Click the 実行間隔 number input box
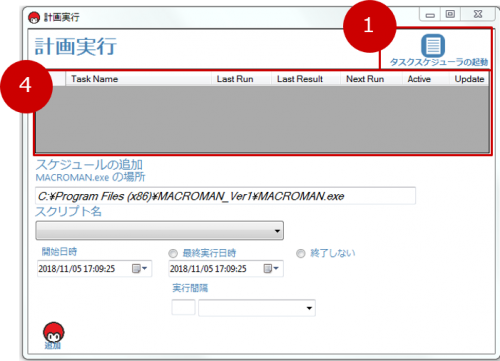This screenshot has height=361, width=500. tap(183, 308)
